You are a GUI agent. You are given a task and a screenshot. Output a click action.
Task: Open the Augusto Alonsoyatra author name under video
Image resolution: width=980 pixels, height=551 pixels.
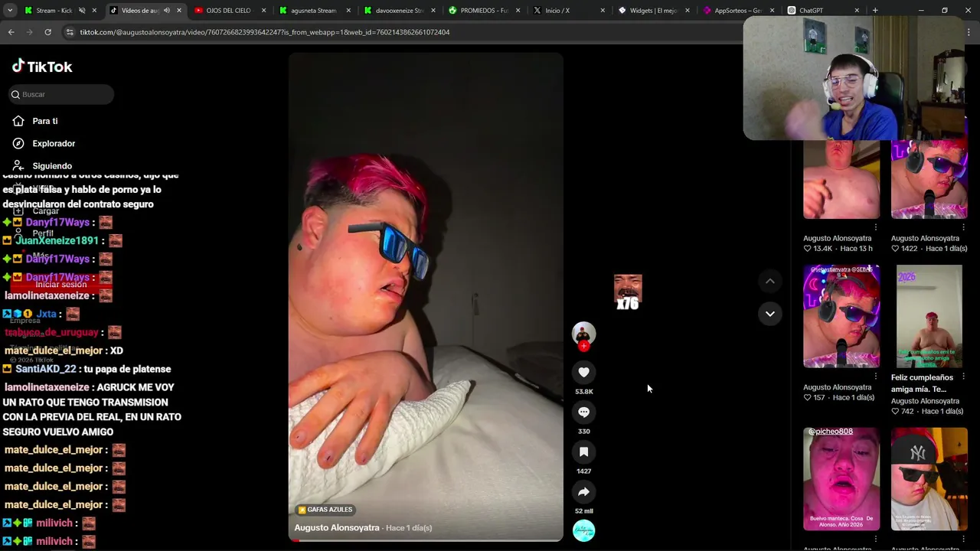337,527
